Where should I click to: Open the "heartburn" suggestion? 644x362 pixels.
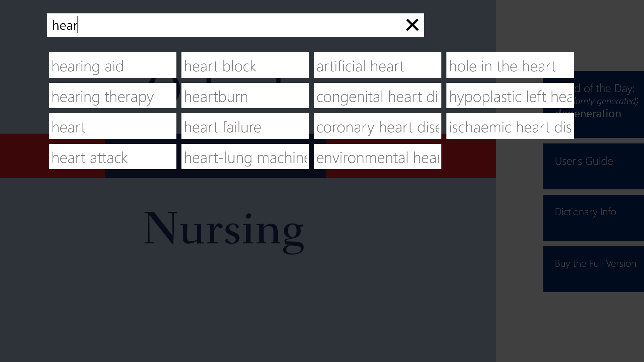(x=245, y=96)
